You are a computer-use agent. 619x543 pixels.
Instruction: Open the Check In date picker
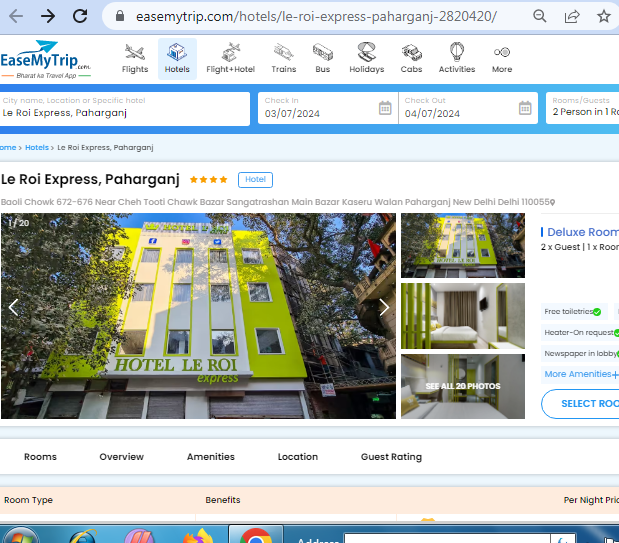tap(327, 109)
